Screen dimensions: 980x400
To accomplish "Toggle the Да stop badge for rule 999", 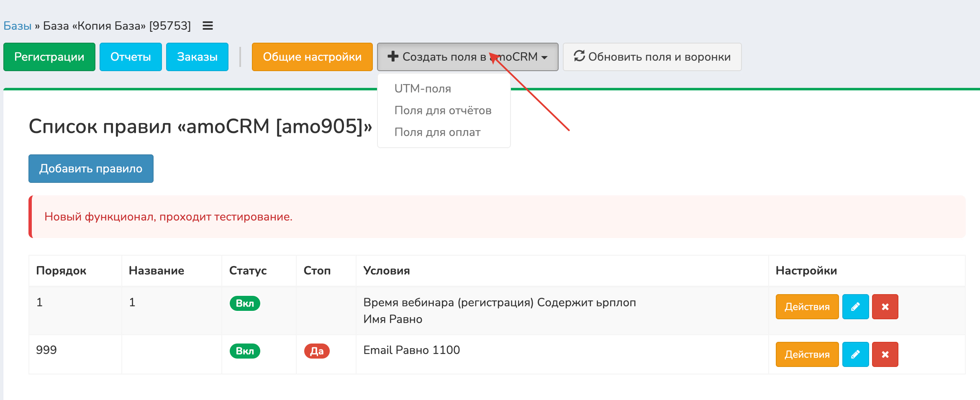I will pyautogui.click(x=317, y=351).
